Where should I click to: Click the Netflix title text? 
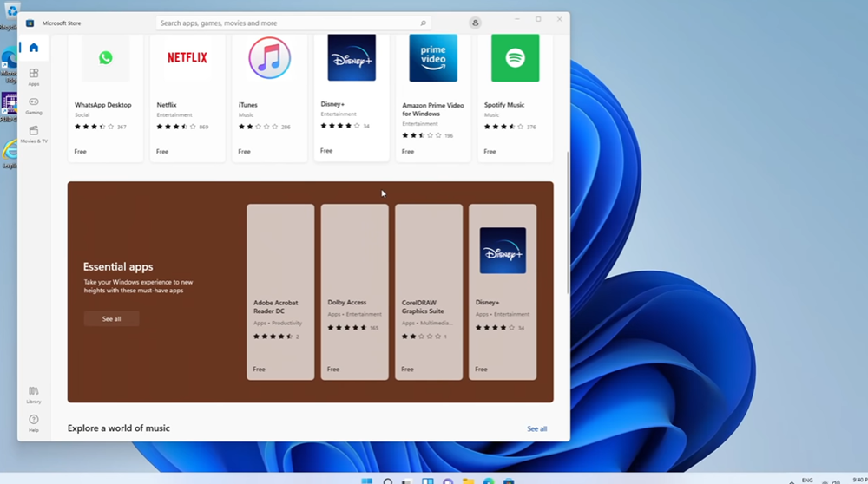167,105
